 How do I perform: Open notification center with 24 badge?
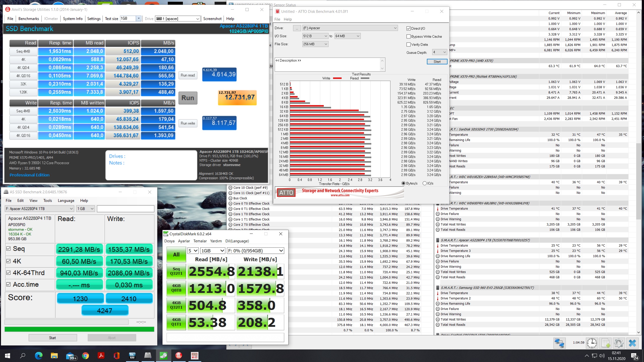coord(635,356)
